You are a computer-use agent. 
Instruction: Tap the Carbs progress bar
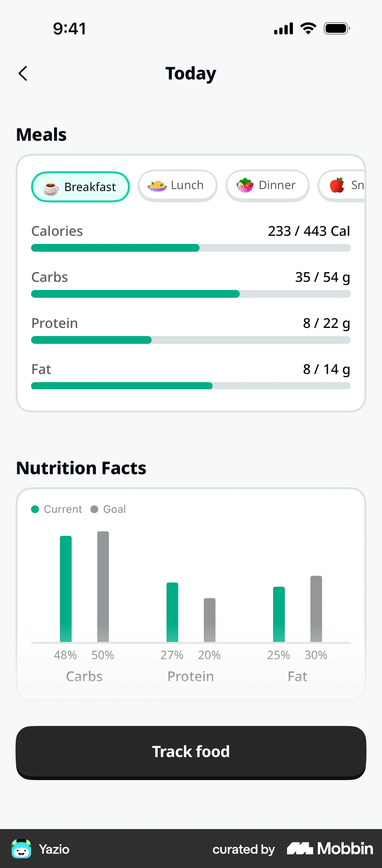coord(191,294)
